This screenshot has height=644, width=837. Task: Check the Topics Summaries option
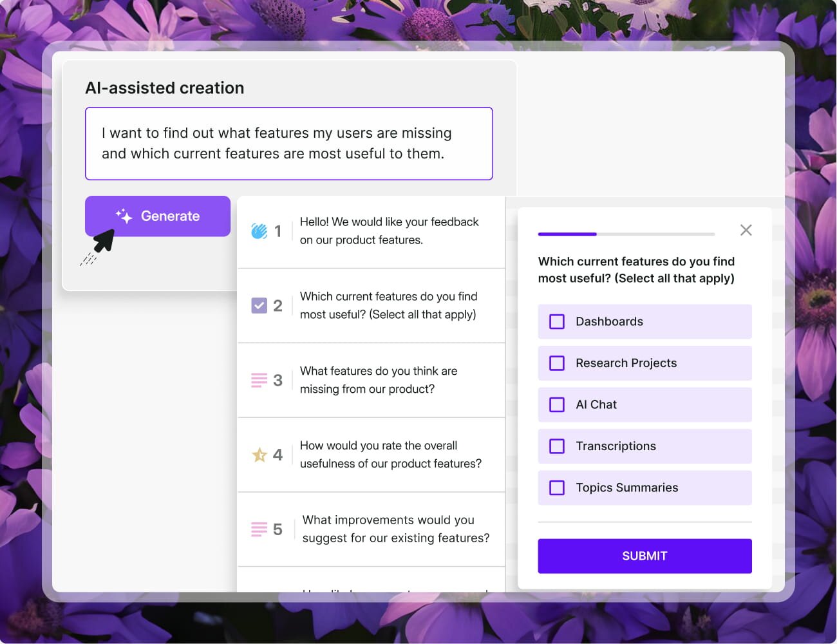[557, 488]
